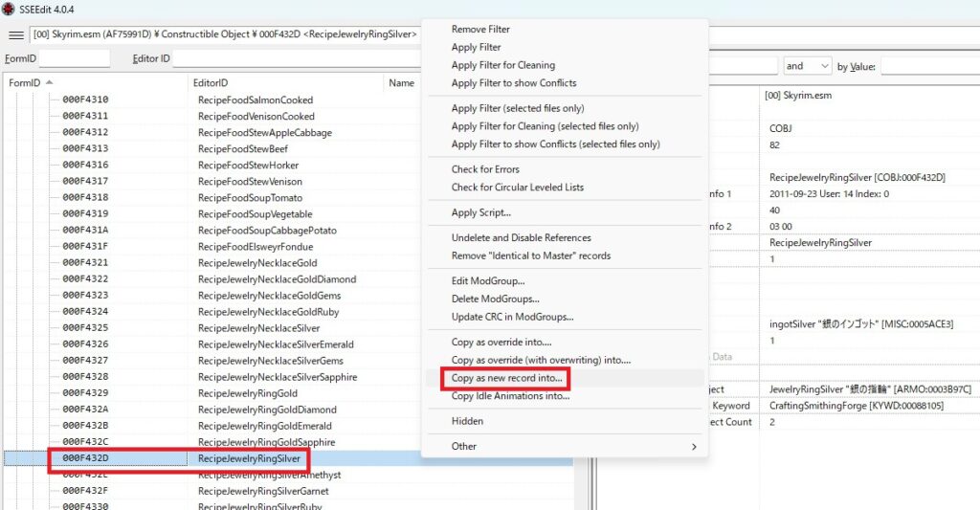Select Remove Filter menu item
Screen dimensions: 980x510
[x=480, y=29]
